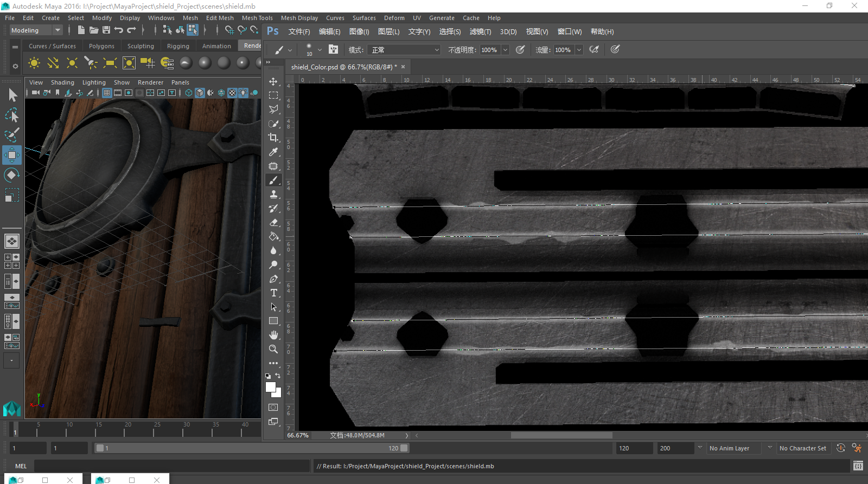The image size is (868, 484).
Task: Select the Photoshop Crop tool
Action: (273, 138)
